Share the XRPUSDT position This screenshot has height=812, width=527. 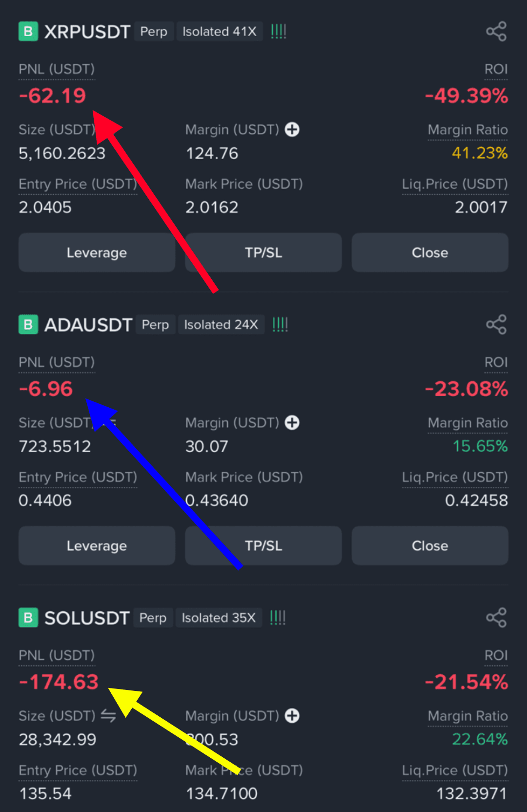click(x=496, y=32)
